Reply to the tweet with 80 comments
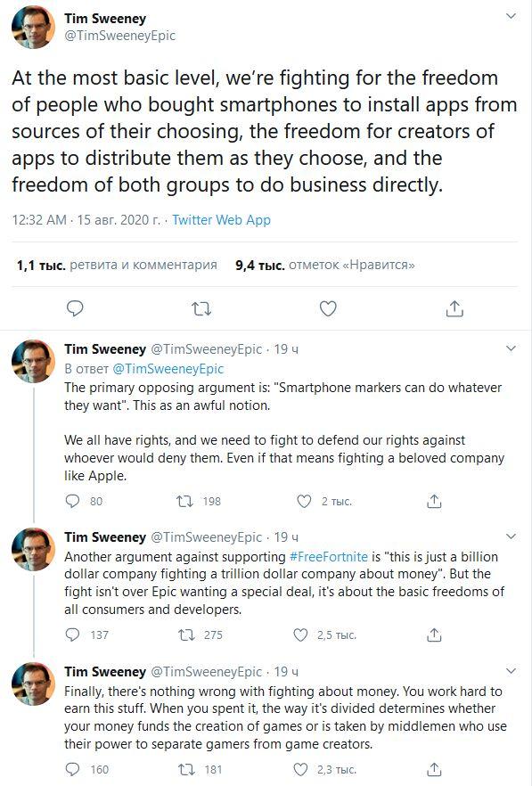532x786 pixels. 73,501
